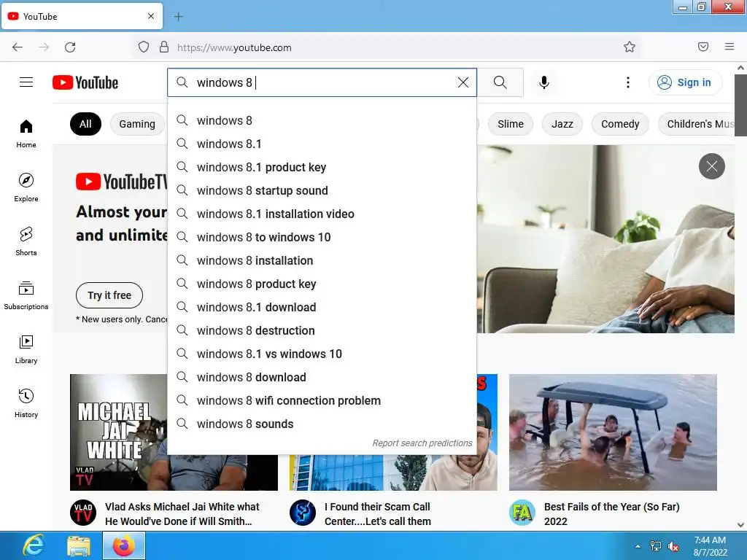Choose suggestion "windows 8.1 installation video"
747x560 pixels.
click(x=322, y=214)
